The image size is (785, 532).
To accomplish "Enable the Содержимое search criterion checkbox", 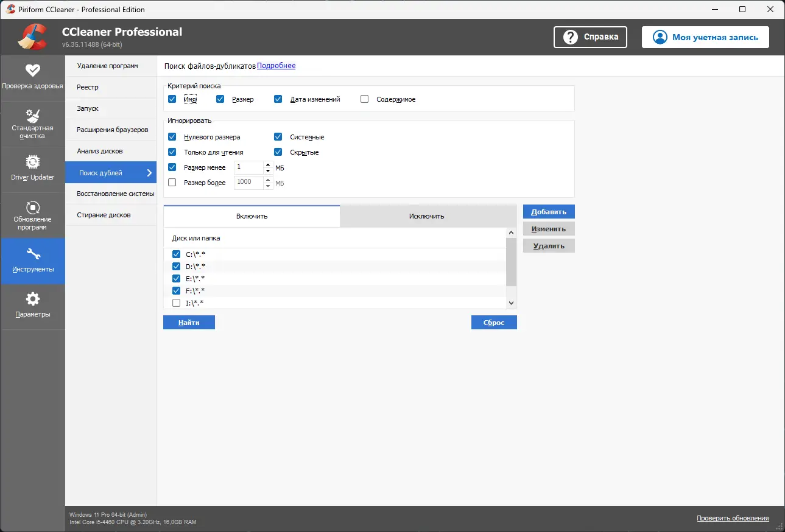I will click(364, 99).
